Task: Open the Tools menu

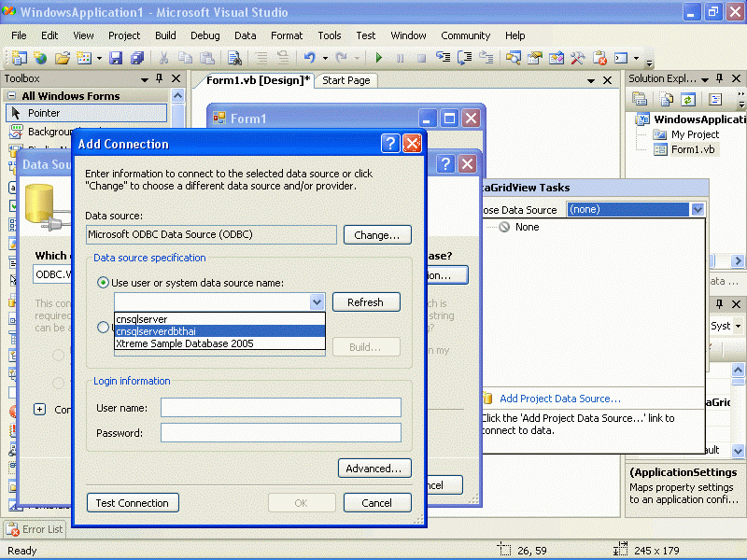Action: pyautogui.click(x=330, y=35)
